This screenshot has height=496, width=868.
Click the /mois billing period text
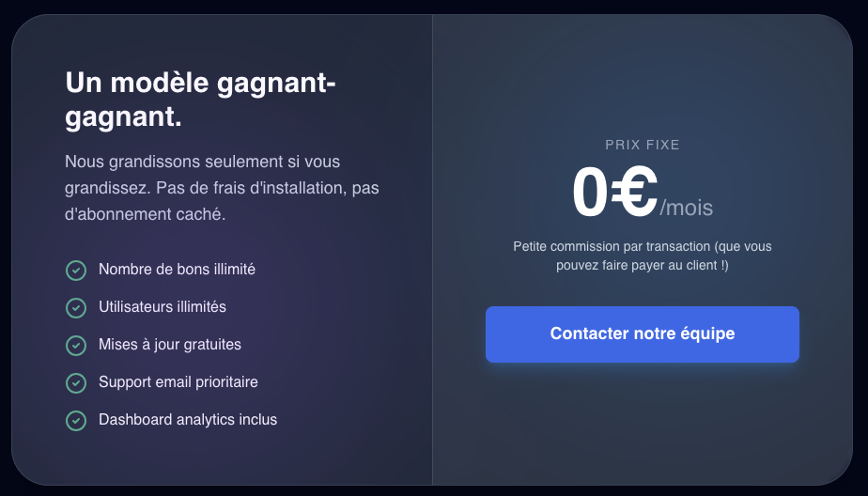686,208
